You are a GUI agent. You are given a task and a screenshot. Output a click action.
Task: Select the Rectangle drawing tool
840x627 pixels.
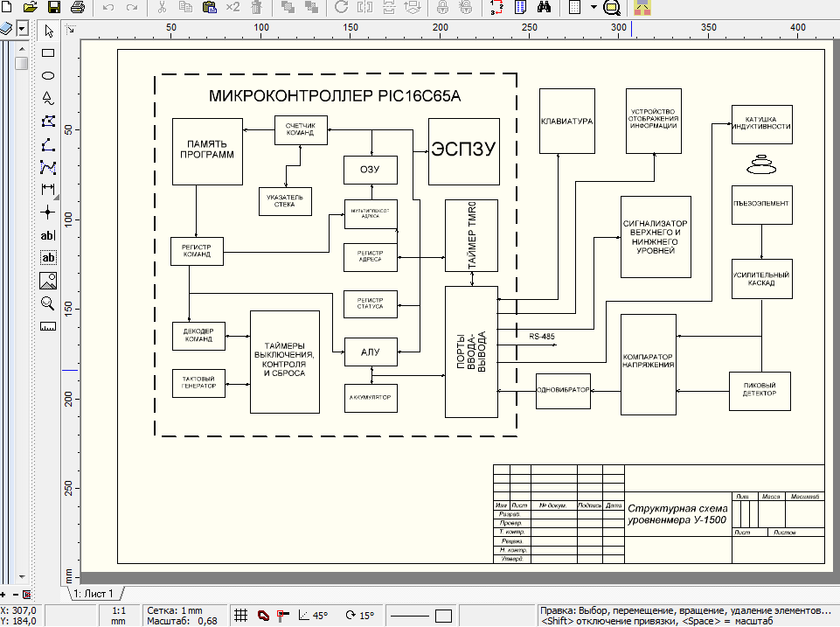click(x=48, y=53)
